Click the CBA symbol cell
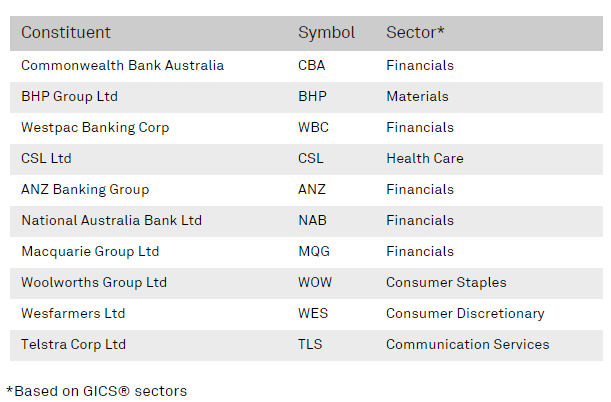611x402 pixels. pyautogui.click(x=311, y=65)
